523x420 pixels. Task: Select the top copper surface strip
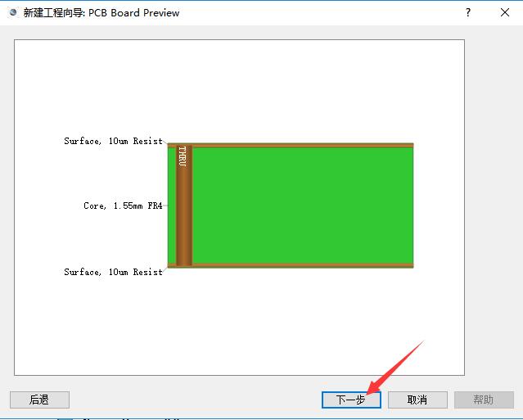click(x=291, y=145)
